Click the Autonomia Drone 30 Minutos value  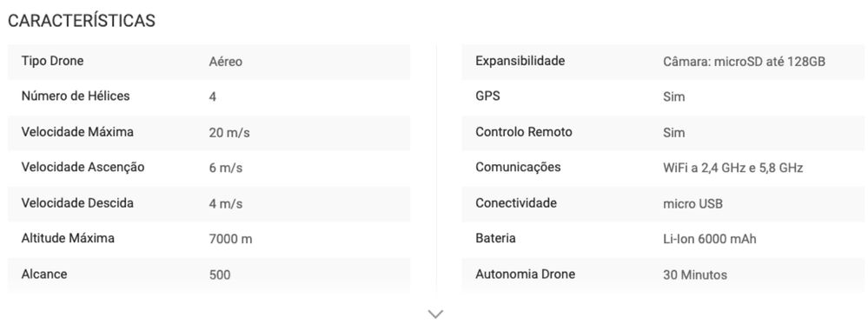pyautogui.click(x=695, y=275)
